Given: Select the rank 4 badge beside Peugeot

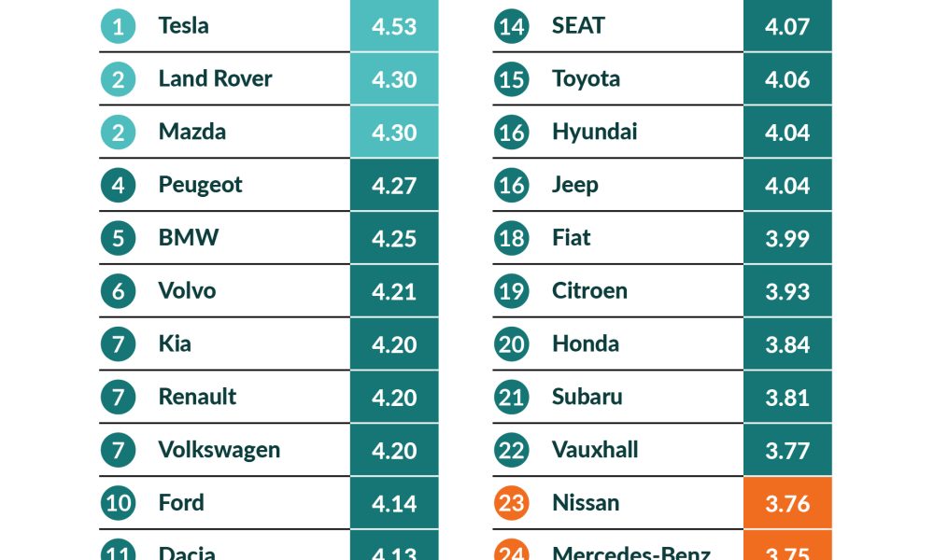Looking at the screenshot, I should pos(118,186).
